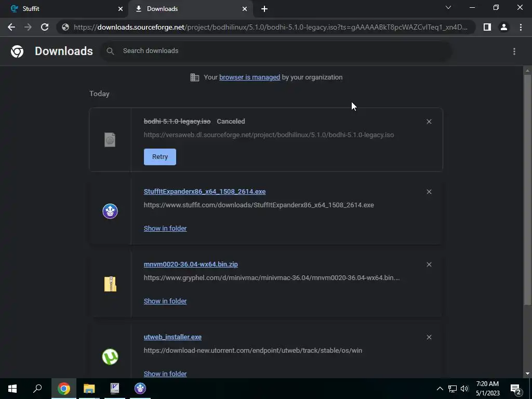Open the Downloads page more actions menu

point(514,51)
